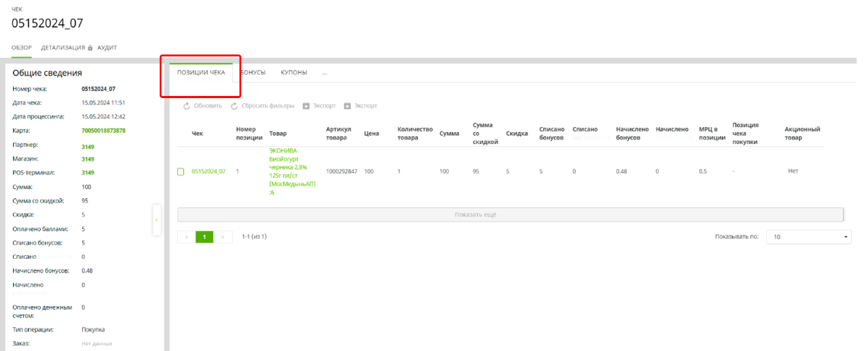Screen dimensions: 868x351
Task: Click the Сбросить фильтры reset icon
Action: click(x=234, y=106)
